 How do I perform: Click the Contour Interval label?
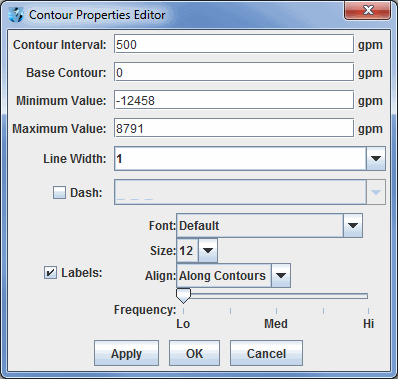click(59, 45)
